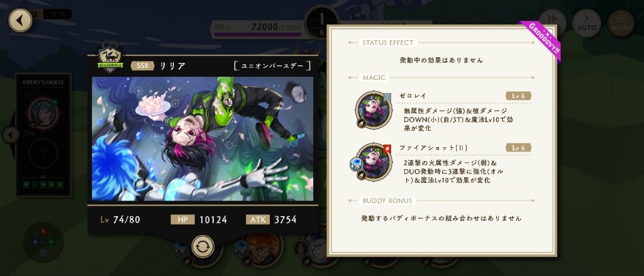Open the MENU button at top right
Screen dimensions: 644x276
[x=621, y=23]
